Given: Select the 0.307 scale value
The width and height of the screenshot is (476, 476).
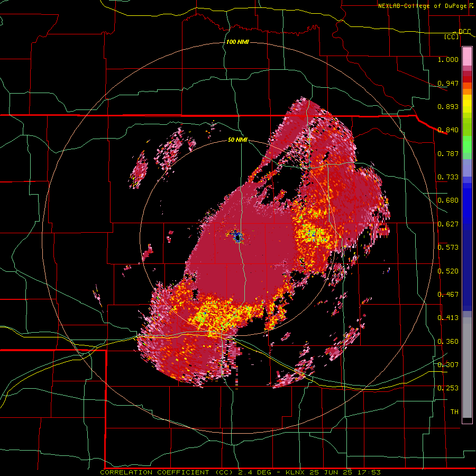Looking at the screenshot, I should click(x=448, y=364).
